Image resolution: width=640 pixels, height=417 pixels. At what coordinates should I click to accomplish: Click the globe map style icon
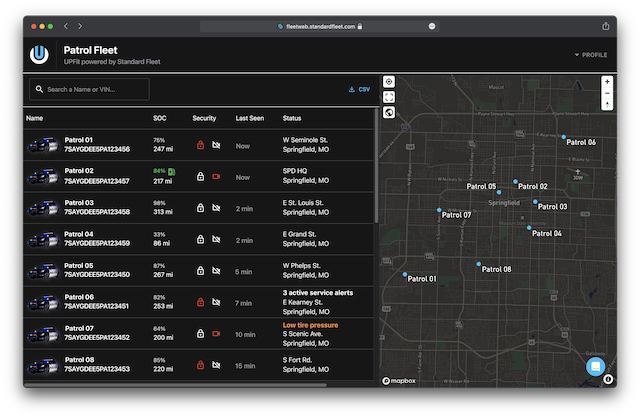389,112
